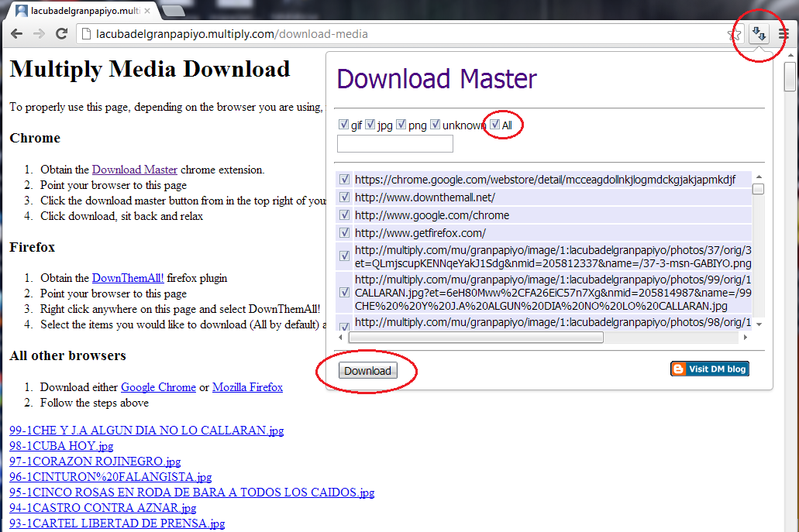Uncheck the chrome.google.com webstore link
Viewport: 799px width, 532px height.
click(344, 179)
